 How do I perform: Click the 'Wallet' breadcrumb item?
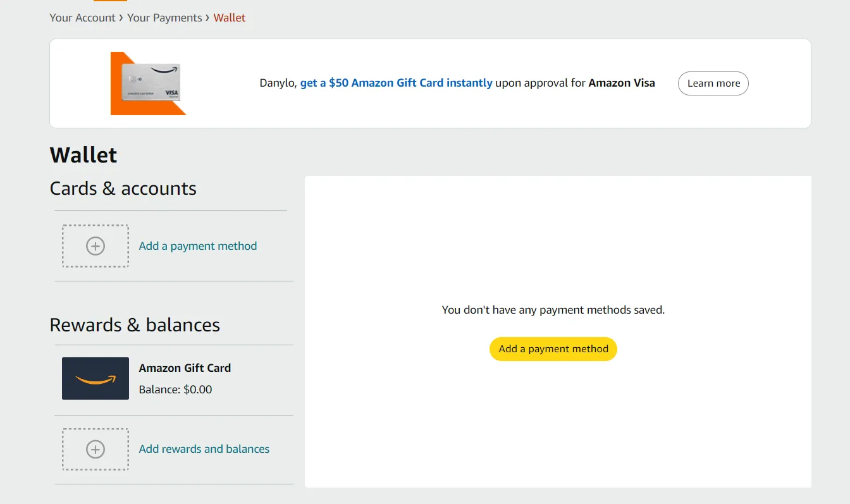pos(230,18)
